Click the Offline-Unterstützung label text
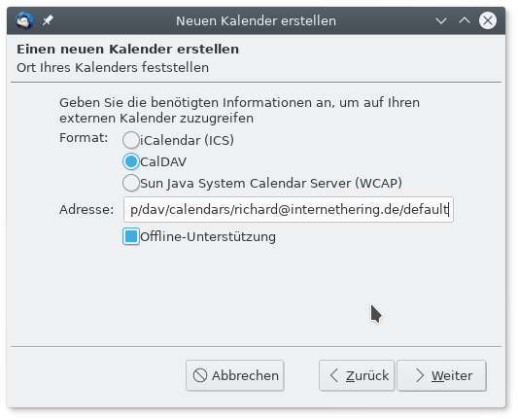 click(x=208, y=237)
